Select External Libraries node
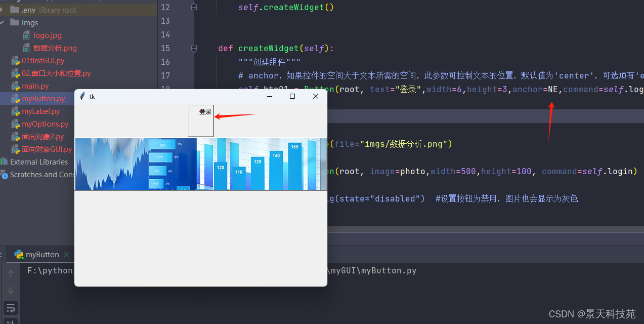 tap(39, 162)
